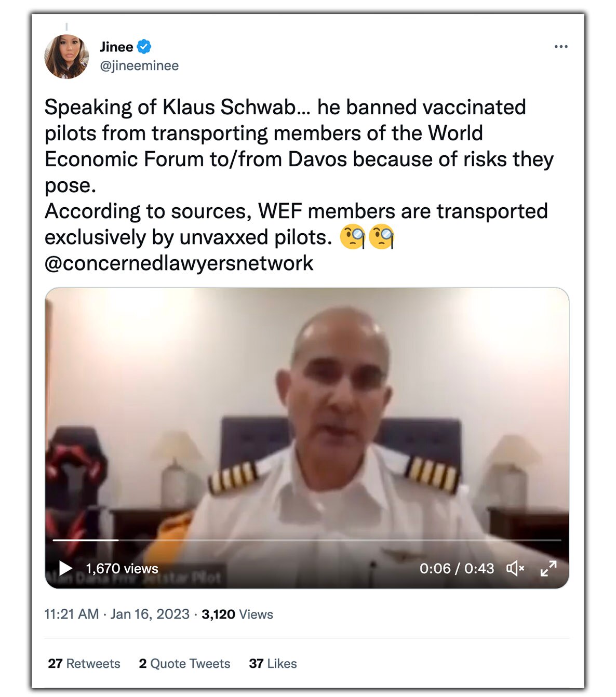Open the 11:21 AM · Jan 16, 2023 timestamp
Image resolution: width=616 pixels, height=697 pixels.
click(x=117, y=614)
